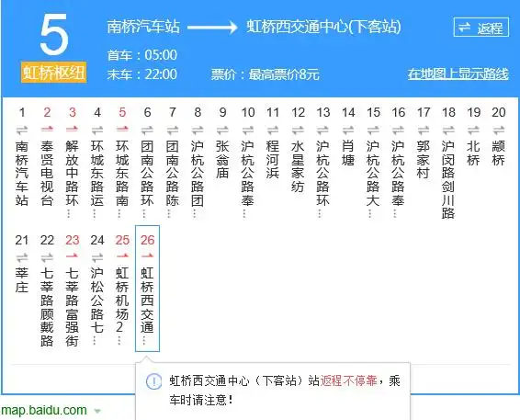Select stop 11 程河浜
Image resolution: width=520 pixels, height=420 pixels.
pos(273,160)
